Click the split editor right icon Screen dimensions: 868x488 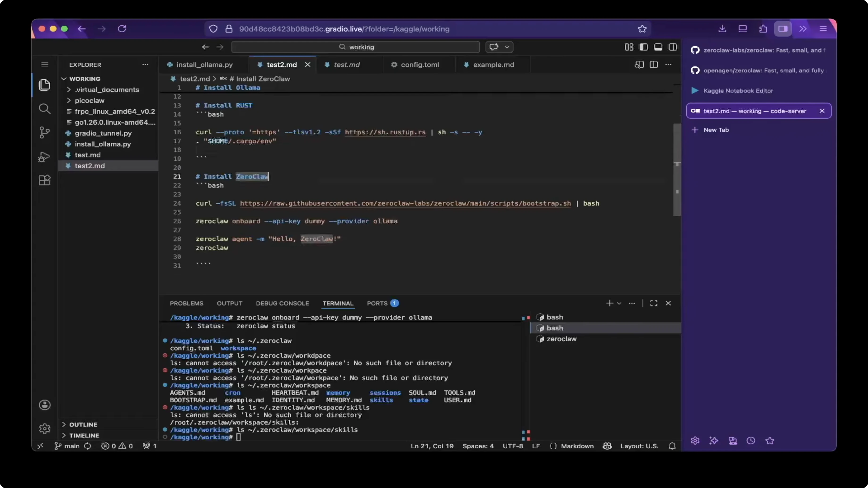click(x=653, y=65)
